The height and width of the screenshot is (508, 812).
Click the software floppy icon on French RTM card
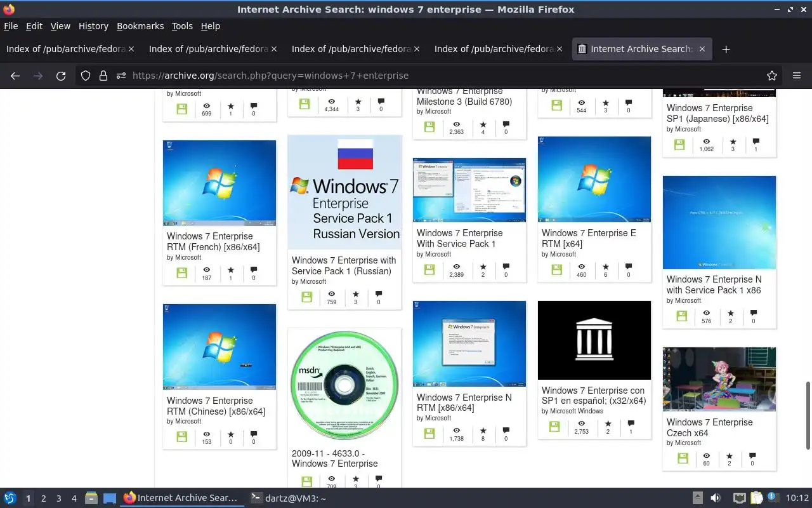(181, 273)
